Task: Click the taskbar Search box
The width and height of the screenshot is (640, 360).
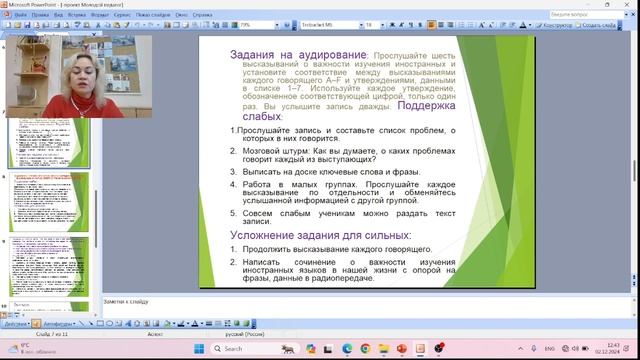Action: pyautogui.click(x=255, y=349)
